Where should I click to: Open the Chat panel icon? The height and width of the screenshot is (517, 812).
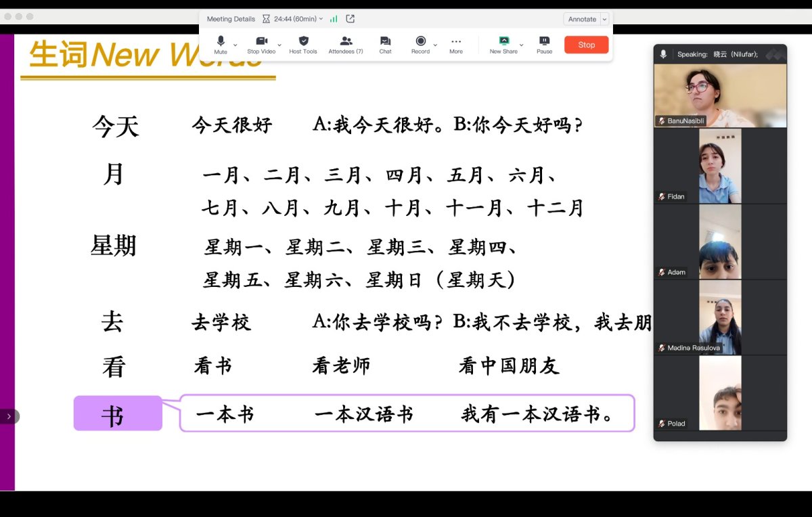[x=385, y=45]
